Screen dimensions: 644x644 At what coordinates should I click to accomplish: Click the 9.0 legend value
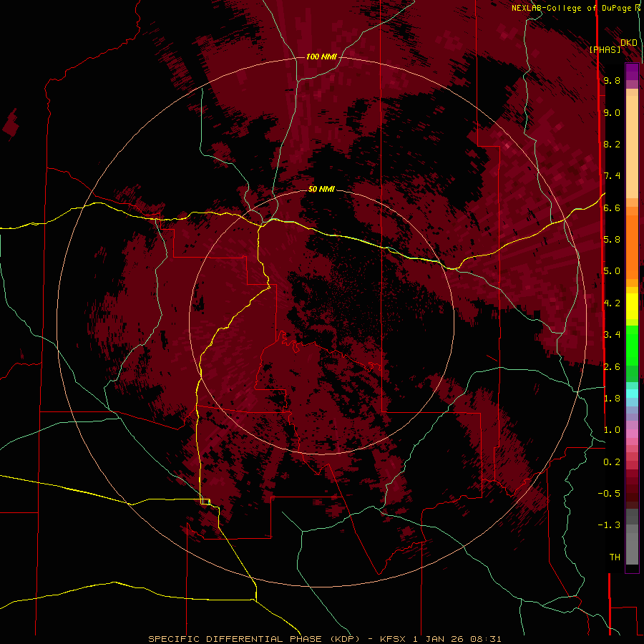click(612, 112)
